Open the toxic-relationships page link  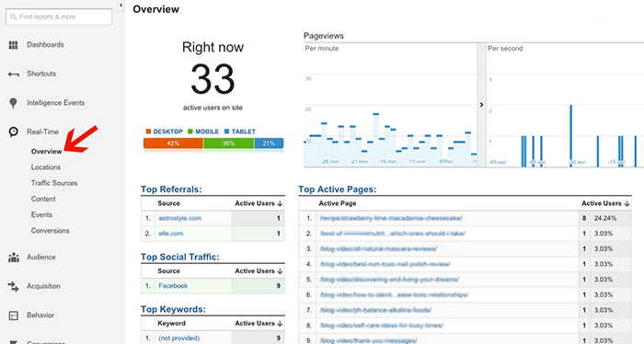click(x=394, y=294)
